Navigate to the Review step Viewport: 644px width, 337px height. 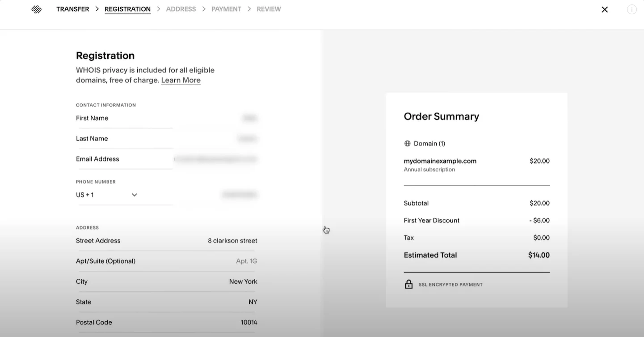pyautogui.click(x=269, y=9)
